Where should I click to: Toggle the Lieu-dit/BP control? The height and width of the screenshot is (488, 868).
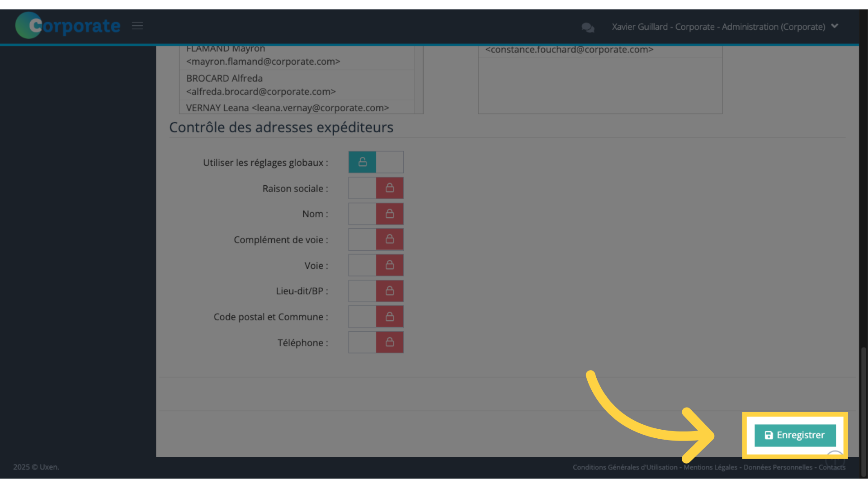(x=376, y=291)
